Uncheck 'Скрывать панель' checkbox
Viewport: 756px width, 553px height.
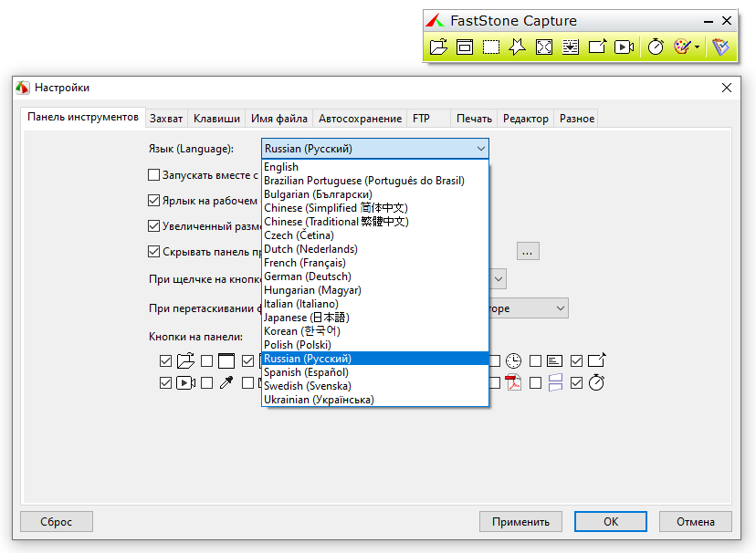coord(153,251)
